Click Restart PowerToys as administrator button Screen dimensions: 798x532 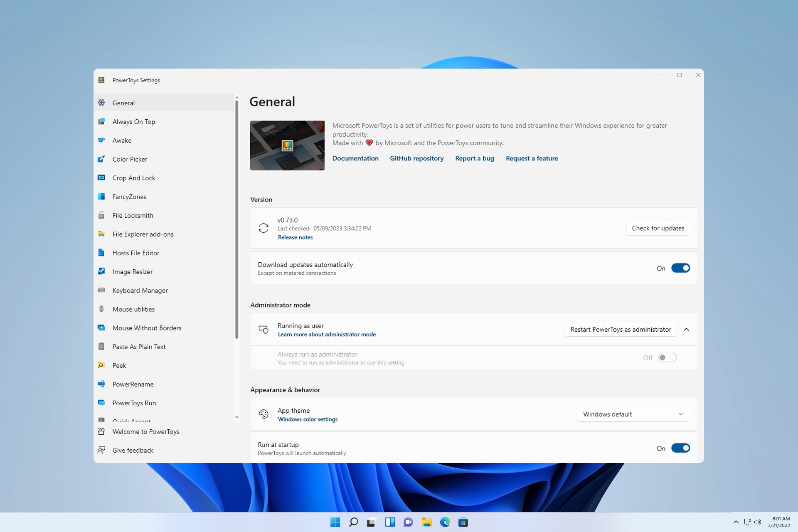point(621,330)
